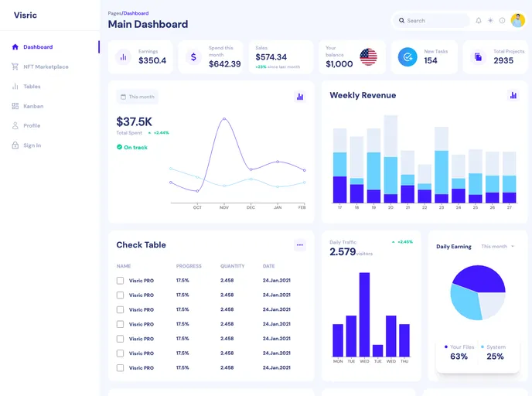Click the Total Projects files icon

(x=478, y=57)
